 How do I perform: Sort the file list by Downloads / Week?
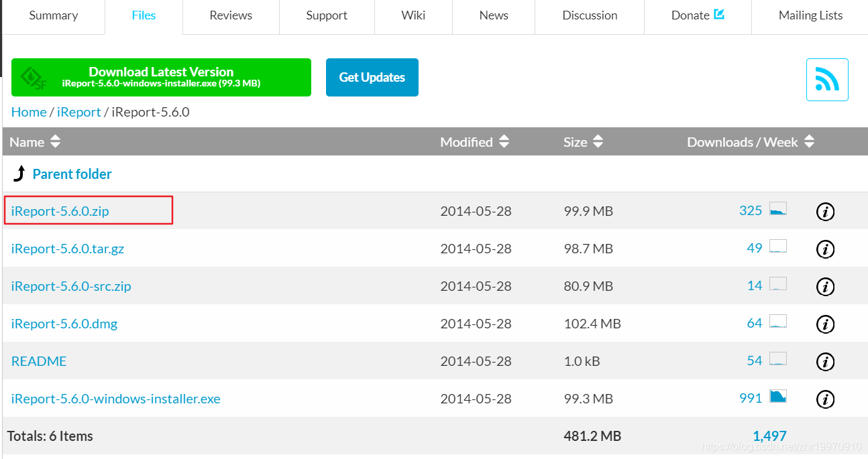(x=751, y=142)
